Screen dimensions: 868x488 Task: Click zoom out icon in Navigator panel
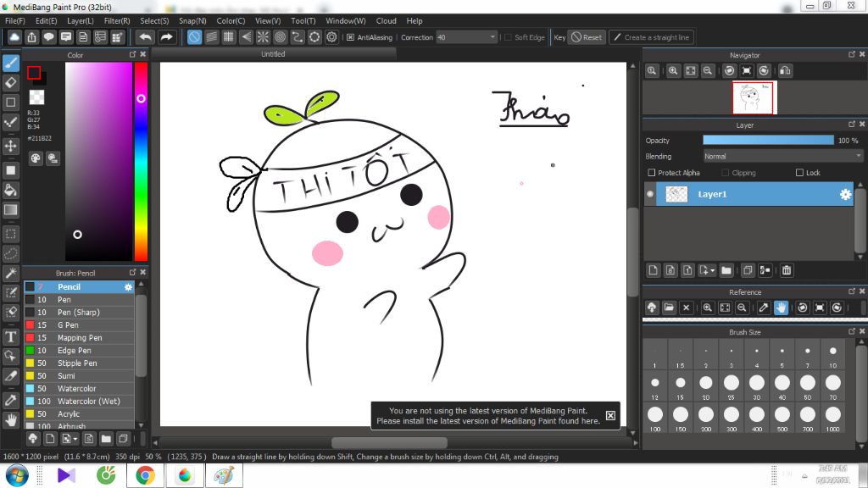[708, 71]
